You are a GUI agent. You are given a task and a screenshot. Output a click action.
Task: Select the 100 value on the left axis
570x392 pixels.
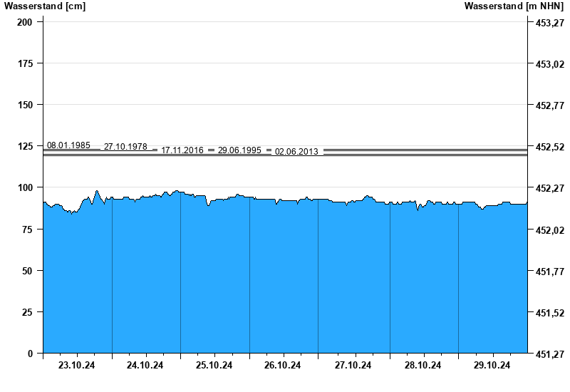click(25, 187)
